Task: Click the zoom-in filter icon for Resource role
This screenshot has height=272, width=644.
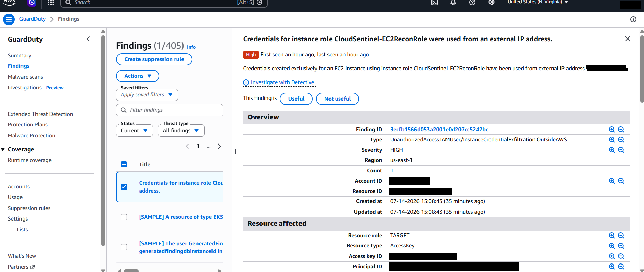Action: pos(612,236)
